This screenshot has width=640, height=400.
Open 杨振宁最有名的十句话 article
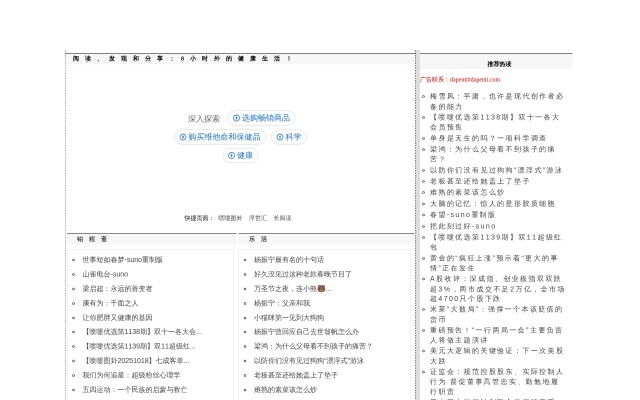tap(289, 259)
